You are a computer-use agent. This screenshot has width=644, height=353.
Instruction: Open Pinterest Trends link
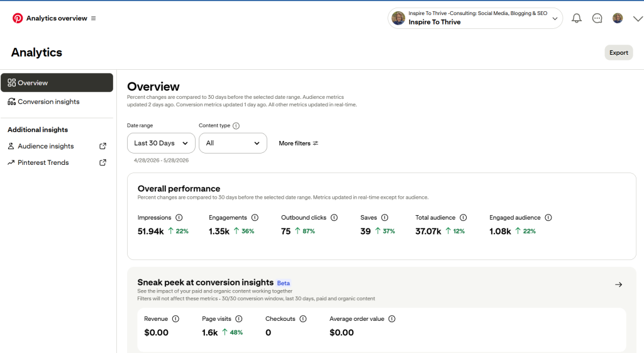tap(43, 162)
